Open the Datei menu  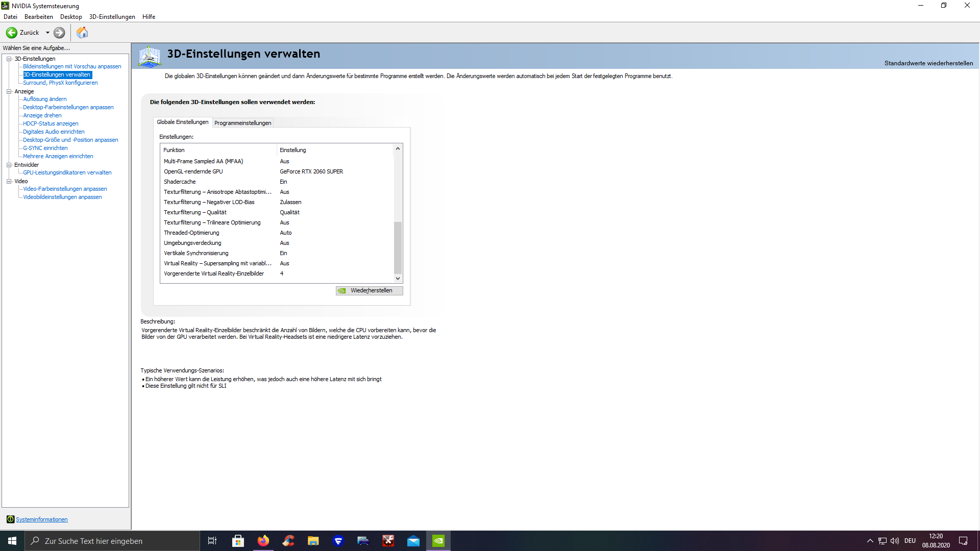10,17
